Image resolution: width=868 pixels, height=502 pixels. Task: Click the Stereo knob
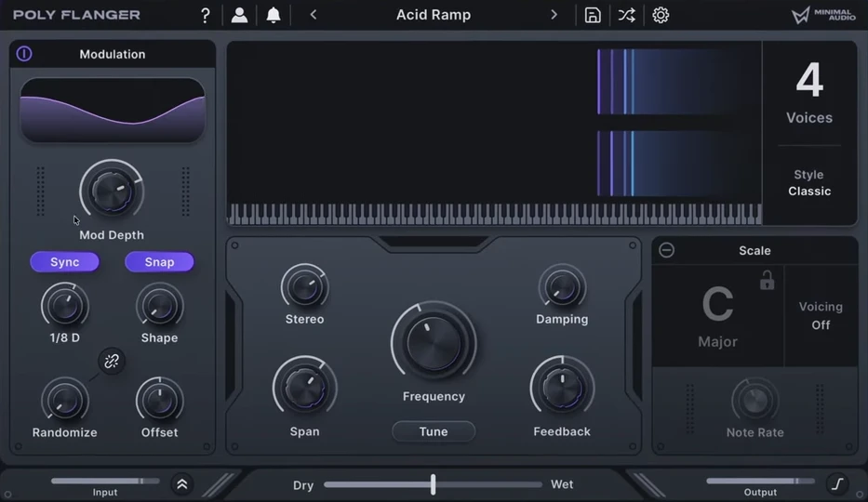[x=304, y=287]
